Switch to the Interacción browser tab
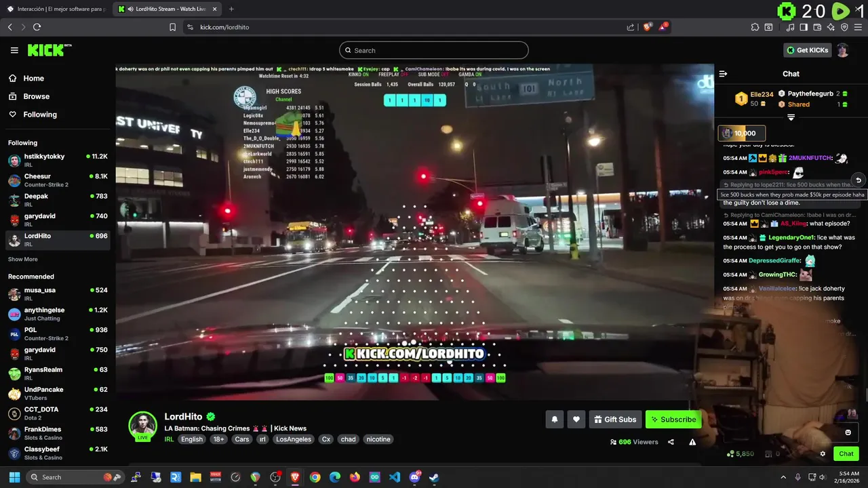Image resolution: width=868 pixels, height=488 pixels. [x=56, y=9]
